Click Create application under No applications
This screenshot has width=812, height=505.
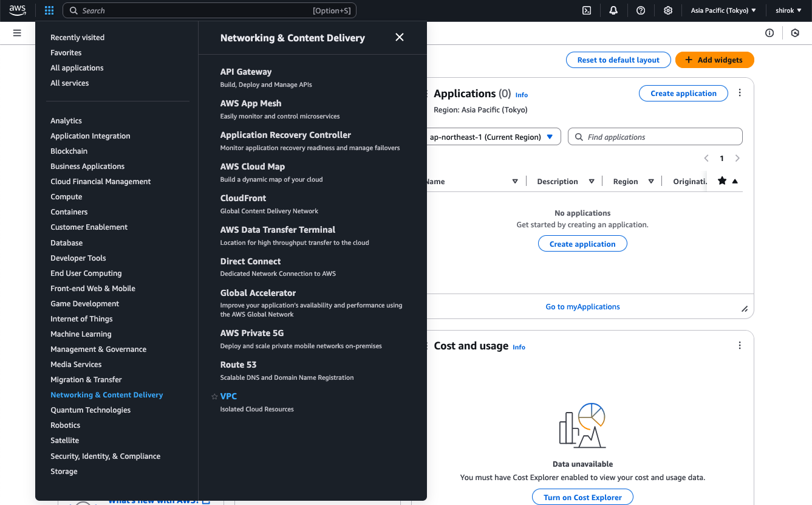(582, 244)
